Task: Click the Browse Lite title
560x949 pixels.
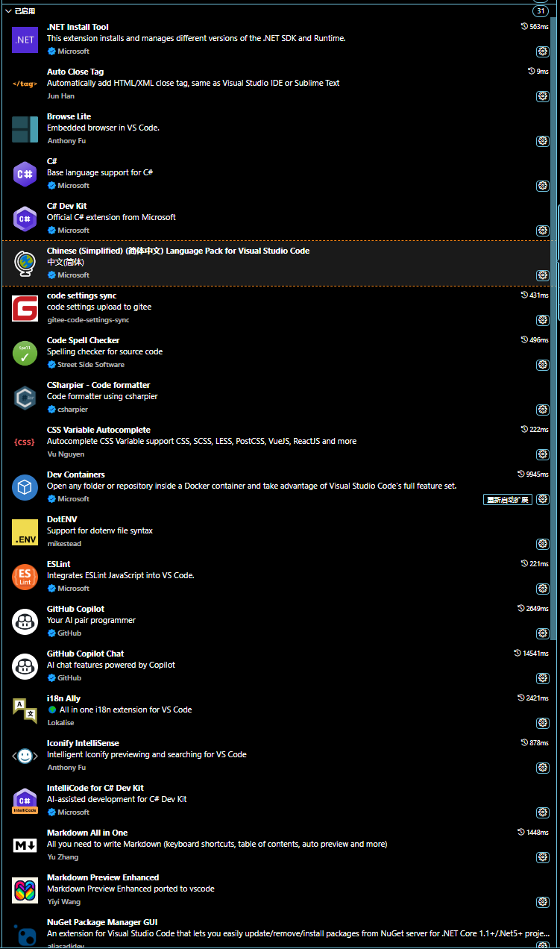Action: pyautogui.click(x=69, y=116)
